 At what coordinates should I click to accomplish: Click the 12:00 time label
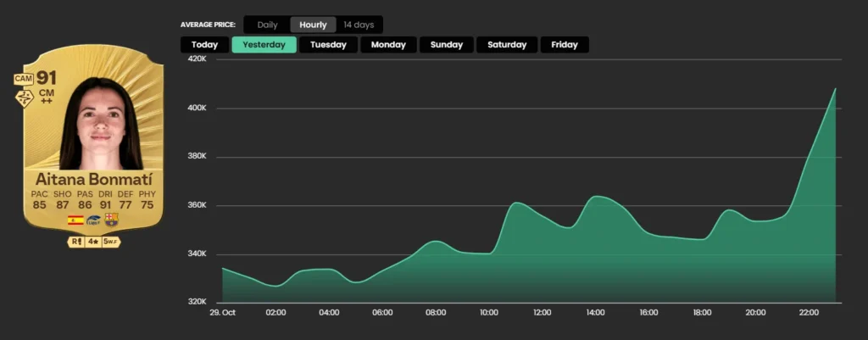click(542, 313)
